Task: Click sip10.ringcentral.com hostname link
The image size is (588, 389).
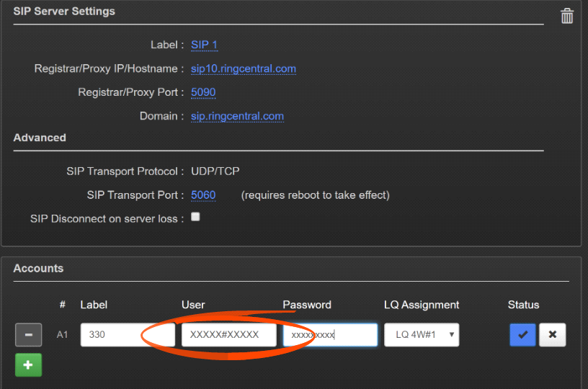Action: click(x=243, y=68)
